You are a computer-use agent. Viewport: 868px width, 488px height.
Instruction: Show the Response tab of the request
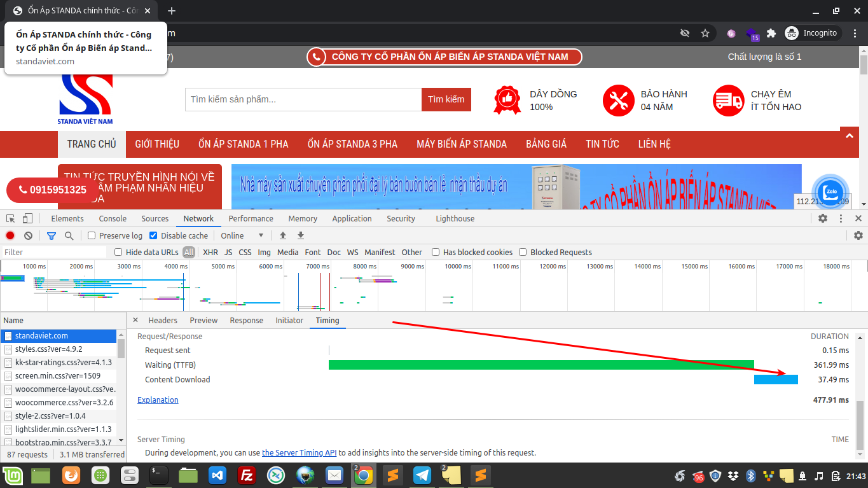pyautogui.click(x=247, y=320)
